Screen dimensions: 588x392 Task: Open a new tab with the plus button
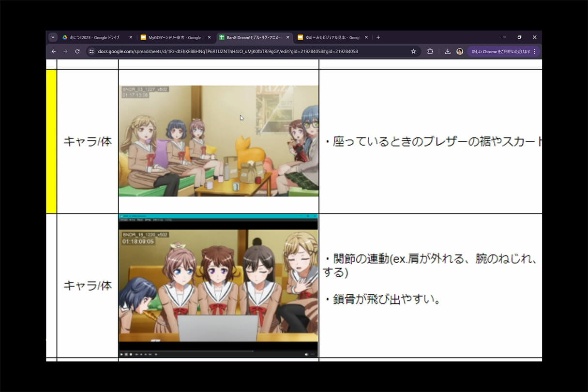[x=377, y=37]
